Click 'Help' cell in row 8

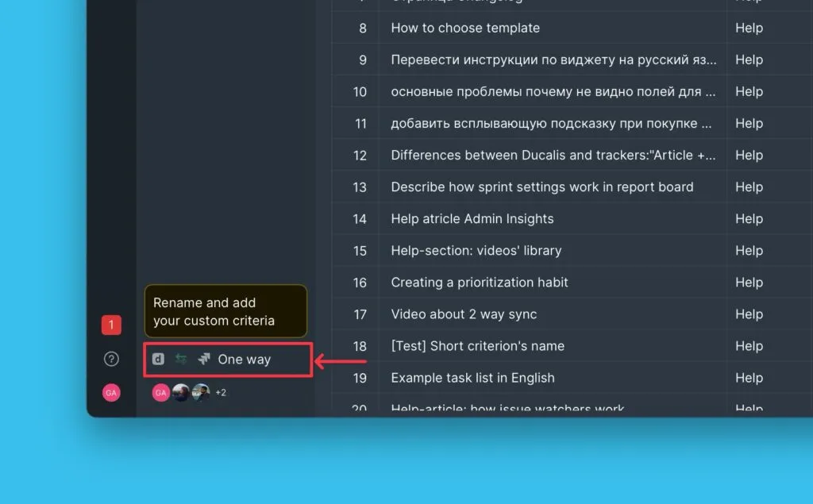pyautogui.click(x=749, y=28)
